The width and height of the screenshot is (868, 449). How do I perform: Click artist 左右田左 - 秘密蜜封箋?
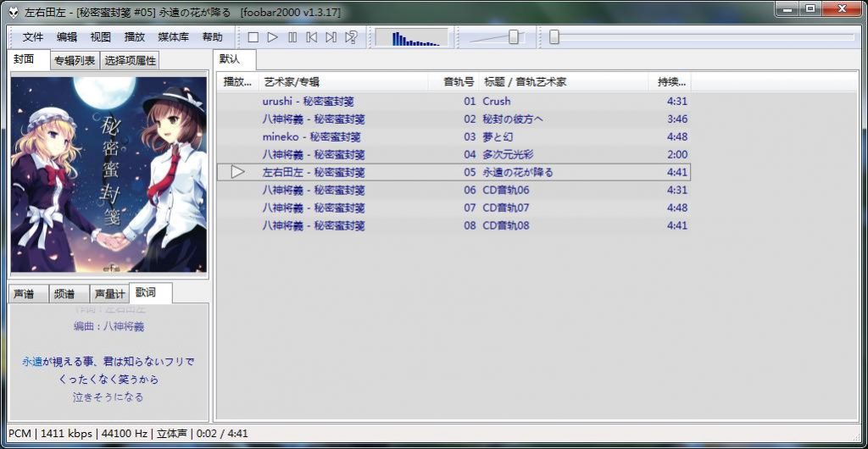click(314, 172)
